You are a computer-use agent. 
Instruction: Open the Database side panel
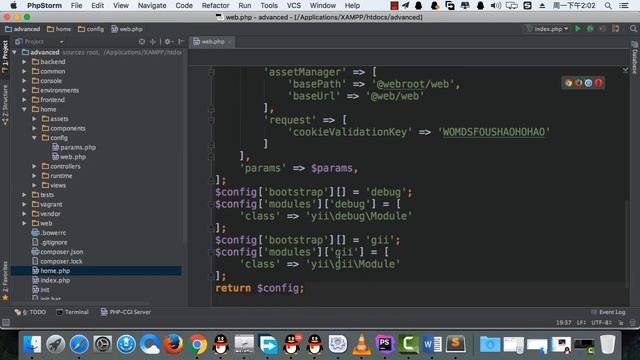click(635, 58)
